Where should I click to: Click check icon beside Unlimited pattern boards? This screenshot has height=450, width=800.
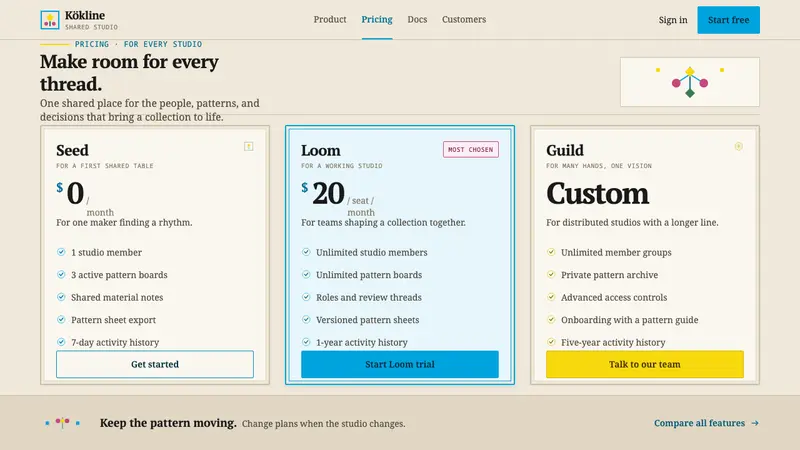[306, 274]
